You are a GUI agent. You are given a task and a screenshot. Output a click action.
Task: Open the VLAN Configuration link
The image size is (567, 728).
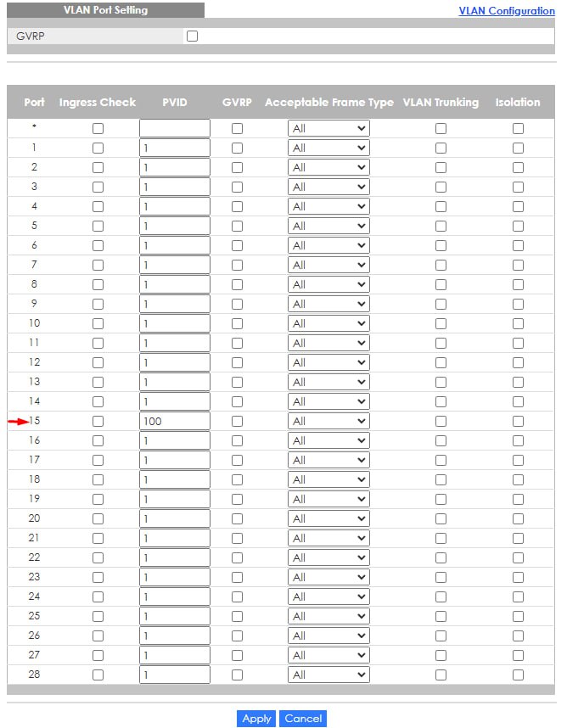[x=507, y=11]
